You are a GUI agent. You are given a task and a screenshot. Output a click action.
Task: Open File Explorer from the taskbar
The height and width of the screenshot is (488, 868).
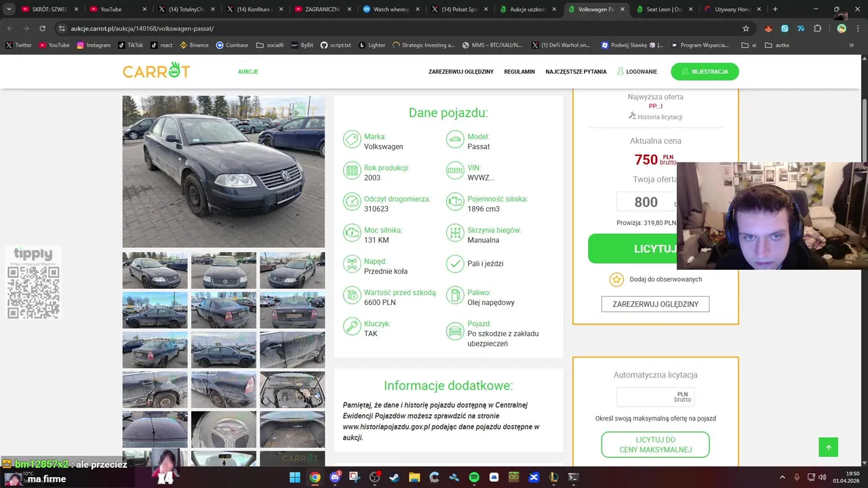[x=414, y=477]
